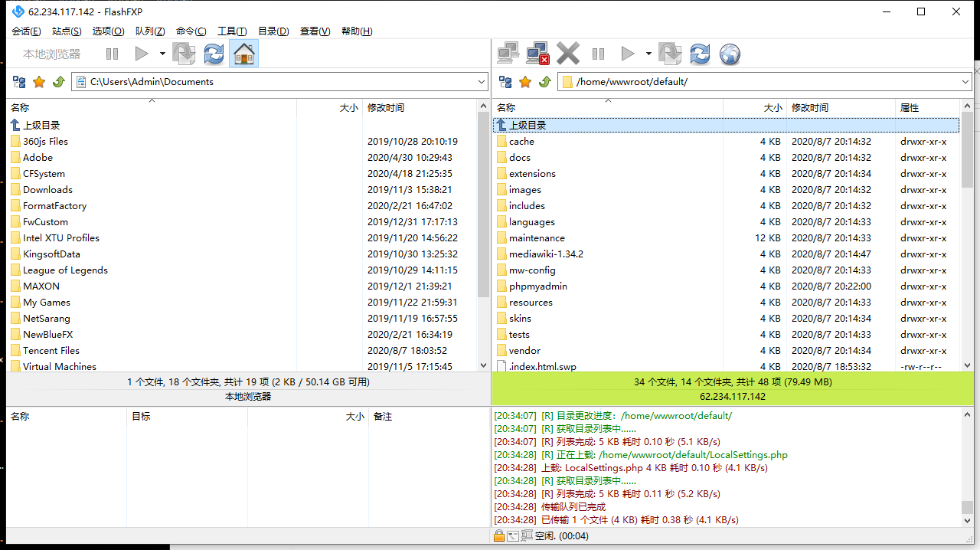This screenshot has height=550, width=980.
Task: Open the 队列(Z) menu
Action: coord(150,31)
